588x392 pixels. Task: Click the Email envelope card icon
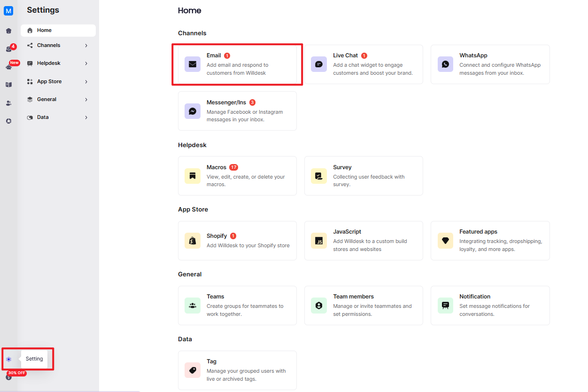coord(193,64)
